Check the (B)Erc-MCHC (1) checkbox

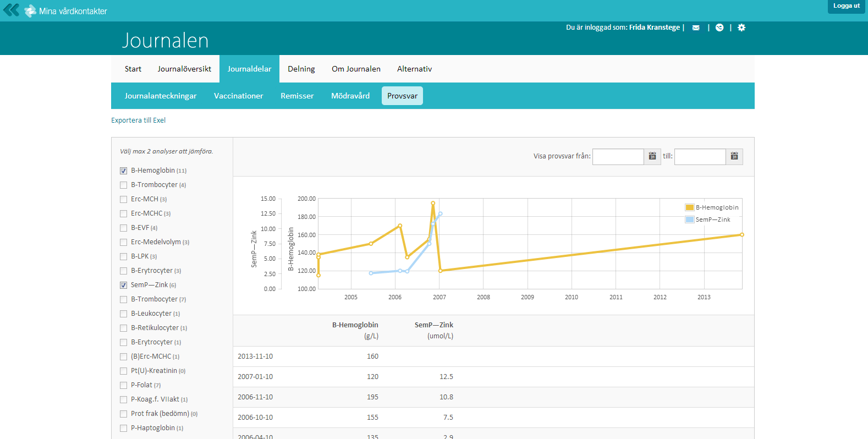pos(123,356)
